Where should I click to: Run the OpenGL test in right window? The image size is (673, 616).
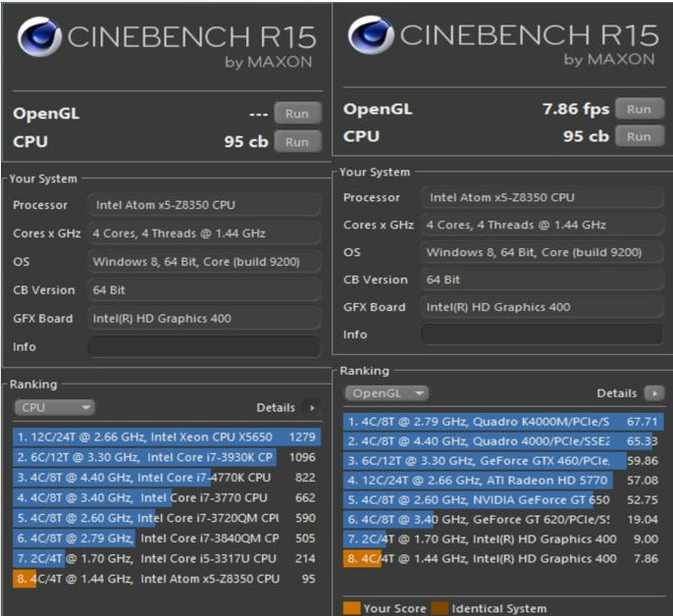639,109
